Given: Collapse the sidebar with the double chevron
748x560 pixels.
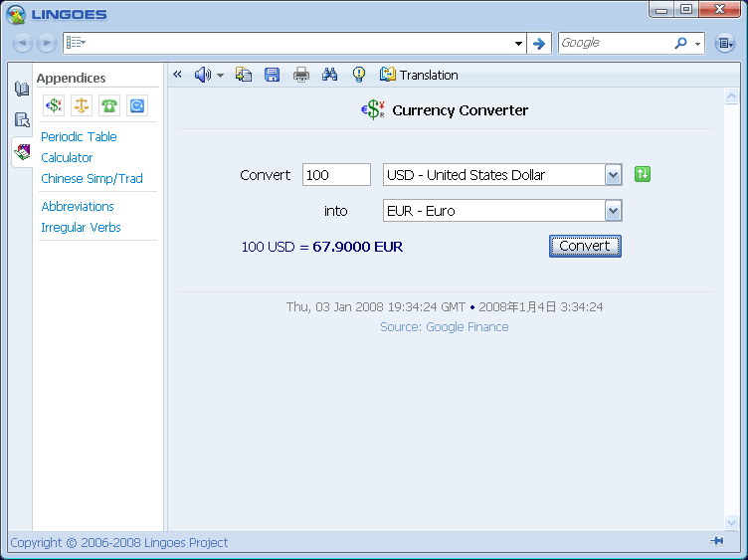Looking at the screenshot, I should coord(177,74).
